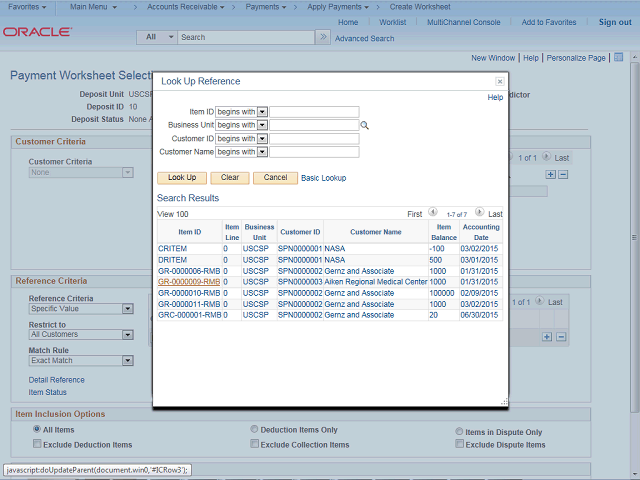
Task: Click the Business Unit lookup magnifier icon
Action: click(365, 125)
